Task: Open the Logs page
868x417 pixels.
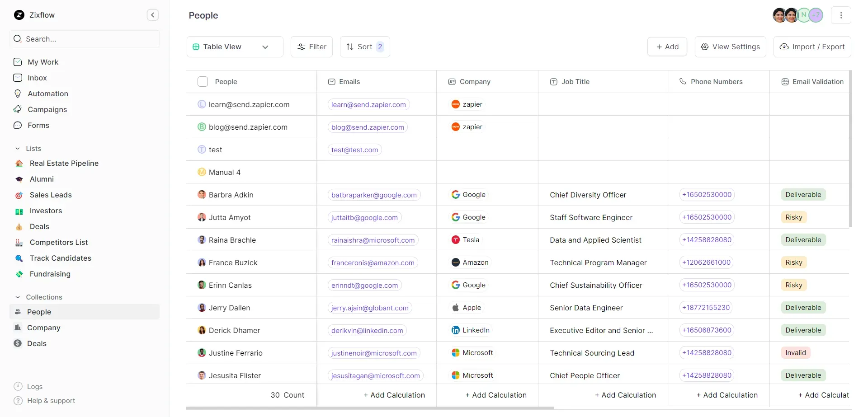Action: [35, 386]
